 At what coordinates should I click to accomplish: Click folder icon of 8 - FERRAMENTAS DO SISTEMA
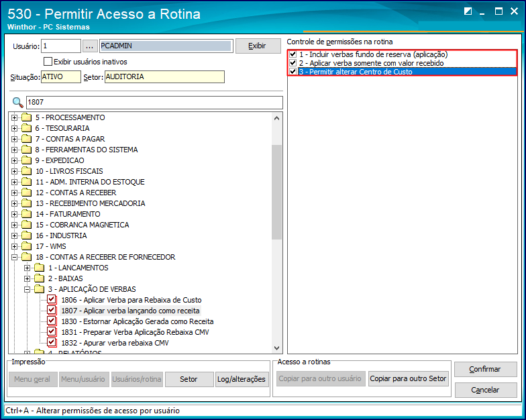(27, 150)
